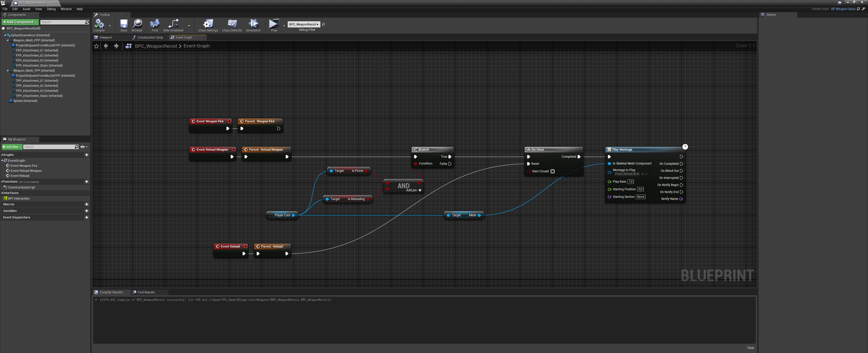This screenshot has height=353, width=868.
Task: Add a new variable with plus button
Action: pos(87,211)
